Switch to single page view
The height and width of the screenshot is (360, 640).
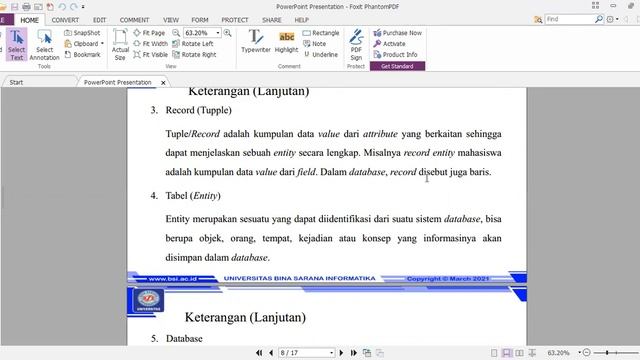[494, 353]
